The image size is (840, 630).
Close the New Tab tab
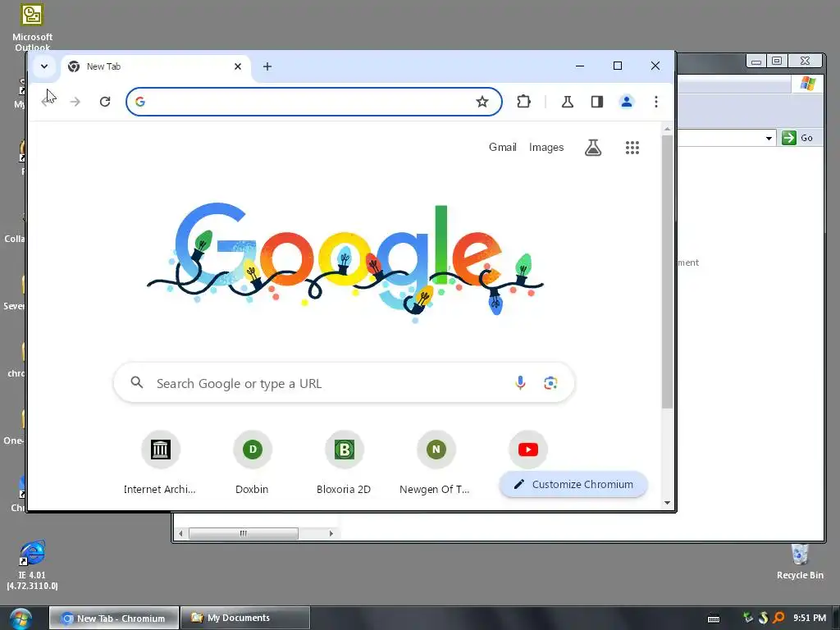[238, 66]
